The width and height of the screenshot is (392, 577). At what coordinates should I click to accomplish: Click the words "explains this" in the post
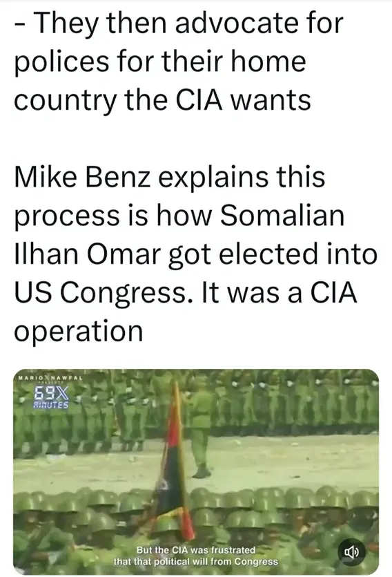click(242, 178)
